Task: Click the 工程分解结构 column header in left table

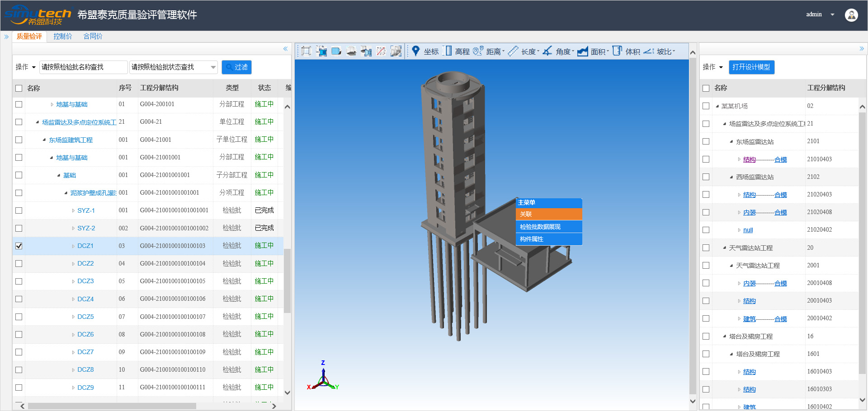Action: coord(159,88)
